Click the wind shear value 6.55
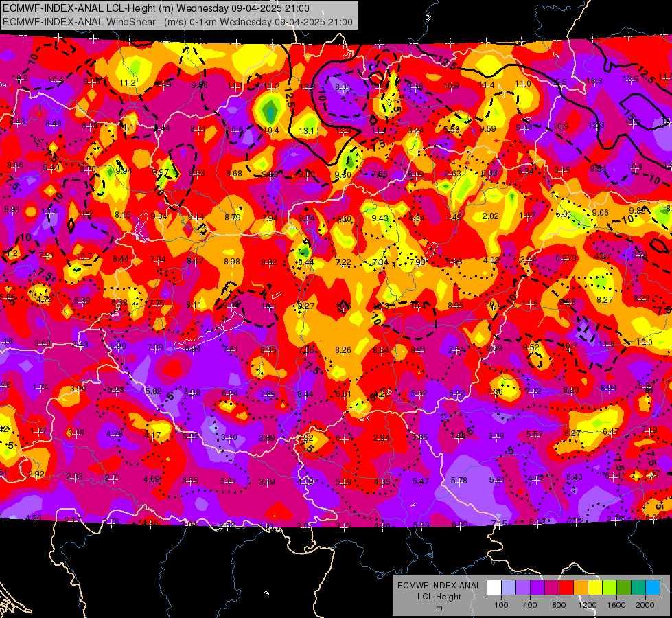This screenshot has height=618, width=672. pos(190,481)
